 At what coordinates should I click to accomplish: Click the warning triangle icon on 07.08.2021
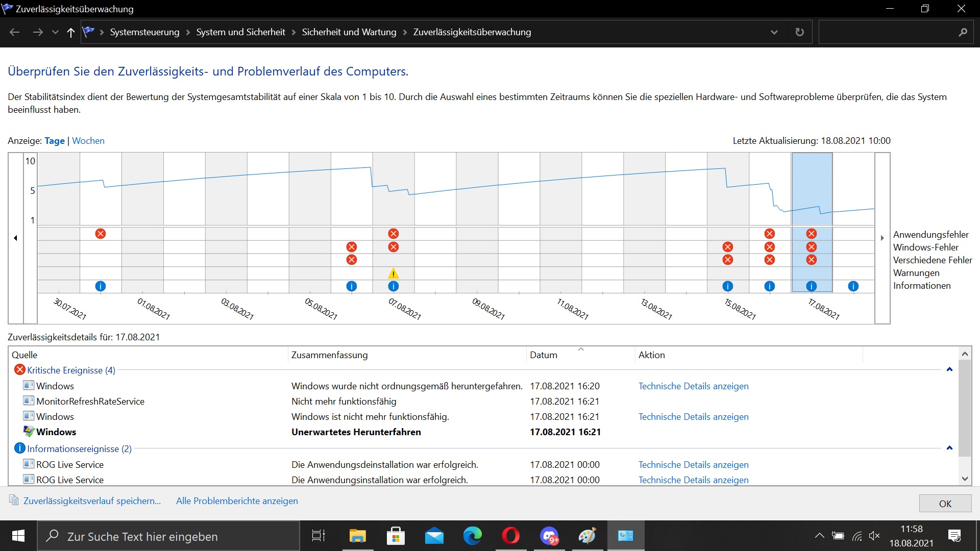(x=393, y=273)
